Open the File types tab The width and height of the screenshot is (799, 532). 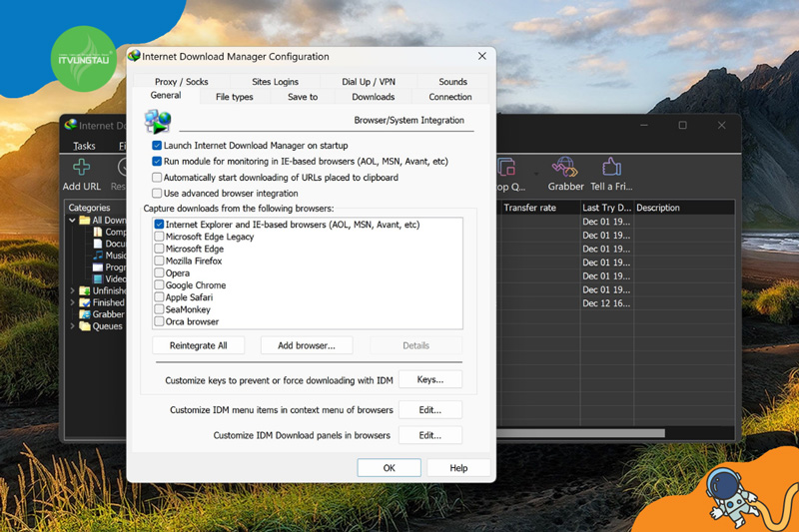(x=235, y=97)
